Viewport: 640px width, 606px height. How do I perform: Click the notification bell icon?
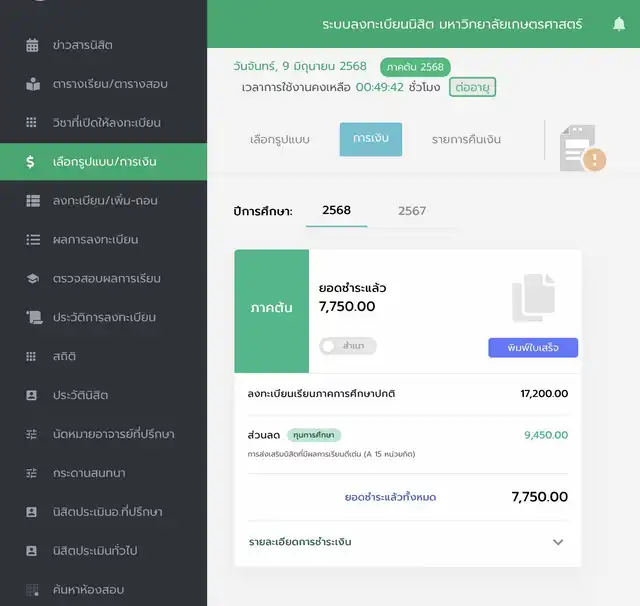click(x=618, y=23)
